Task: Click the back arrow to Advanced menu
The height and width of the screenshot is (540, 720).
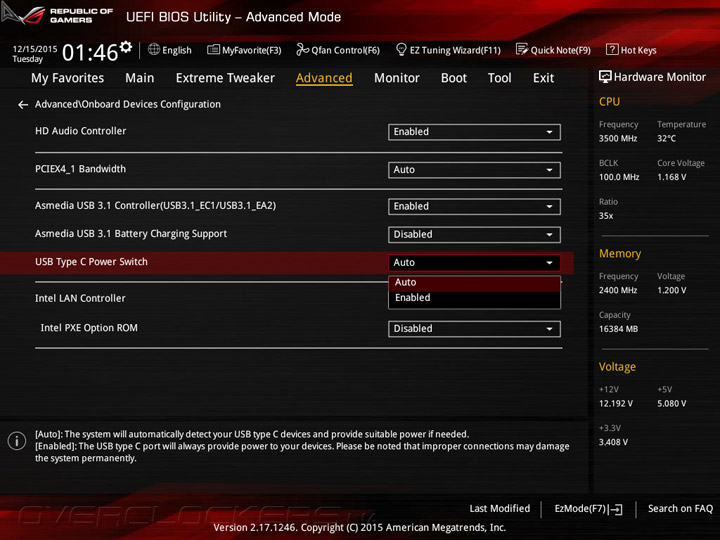Action: [22, 105]
